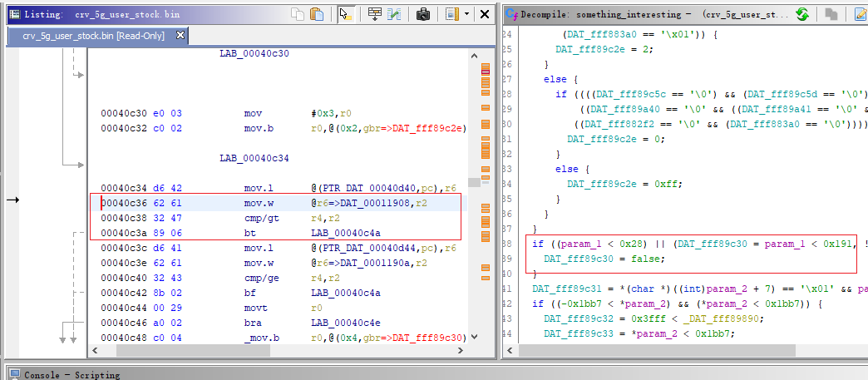Click the Listing horizontal scrollbar left arrow
The height and width of the screenshot is (380, 868).
pyautogui.click(x=94, y=351)
